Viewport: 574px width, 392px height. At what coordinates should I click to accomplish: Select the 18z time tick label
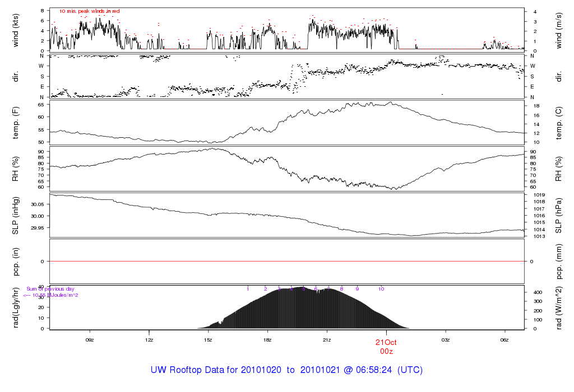(x=267, y=340)
